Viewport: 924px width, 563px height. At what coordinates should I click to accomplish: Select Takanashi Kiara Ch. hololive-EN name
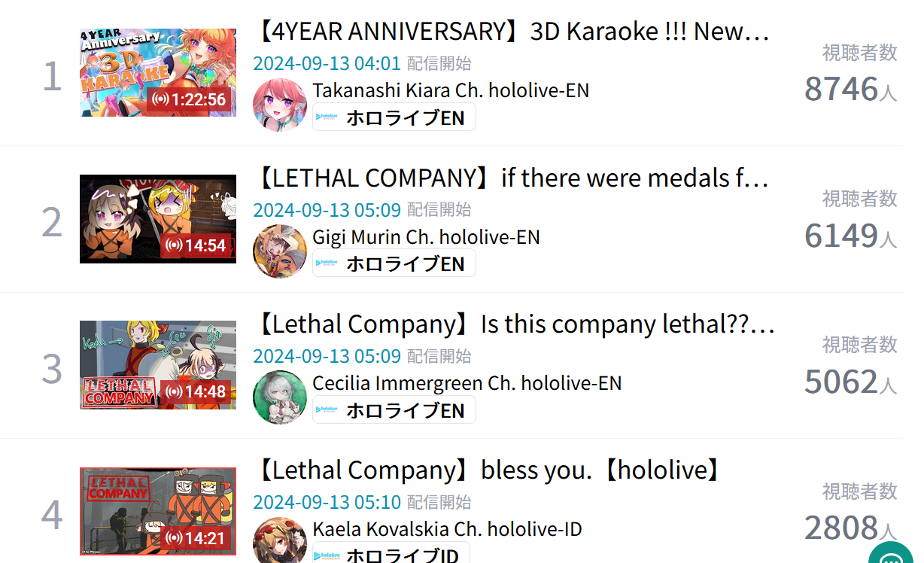(451, 90)
